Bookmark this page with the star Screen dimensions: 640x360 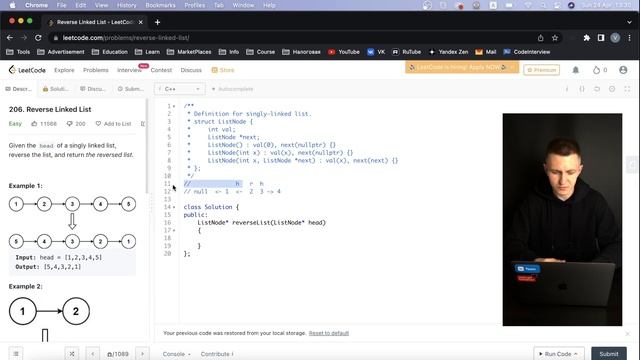(555, 38)
